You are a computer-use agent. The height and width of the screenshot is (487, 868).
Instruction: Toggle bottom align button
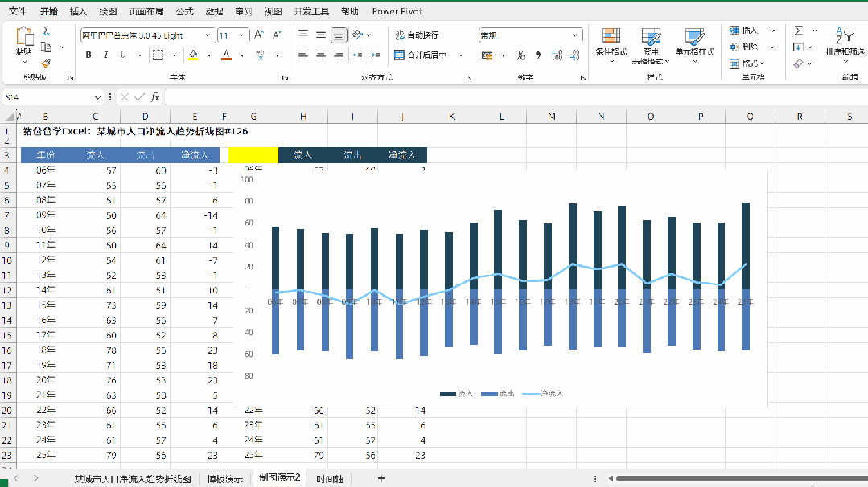pos(338,35)
